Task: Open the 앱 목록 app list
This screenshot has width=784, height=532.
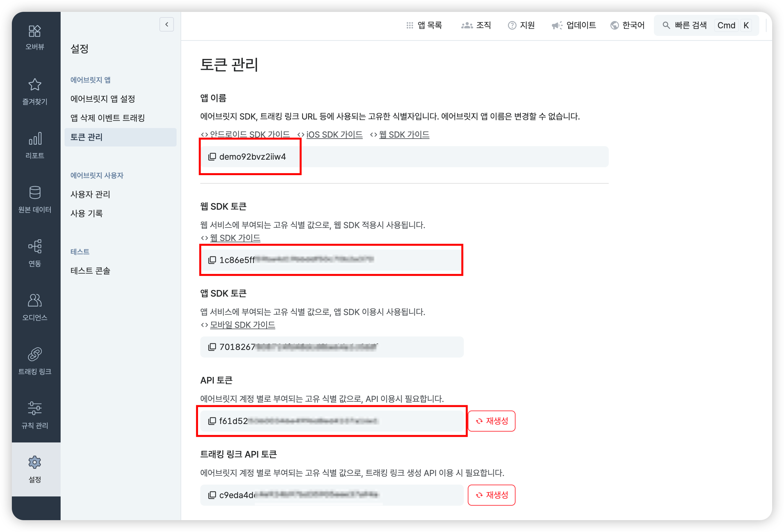Action: pos(424,25)
